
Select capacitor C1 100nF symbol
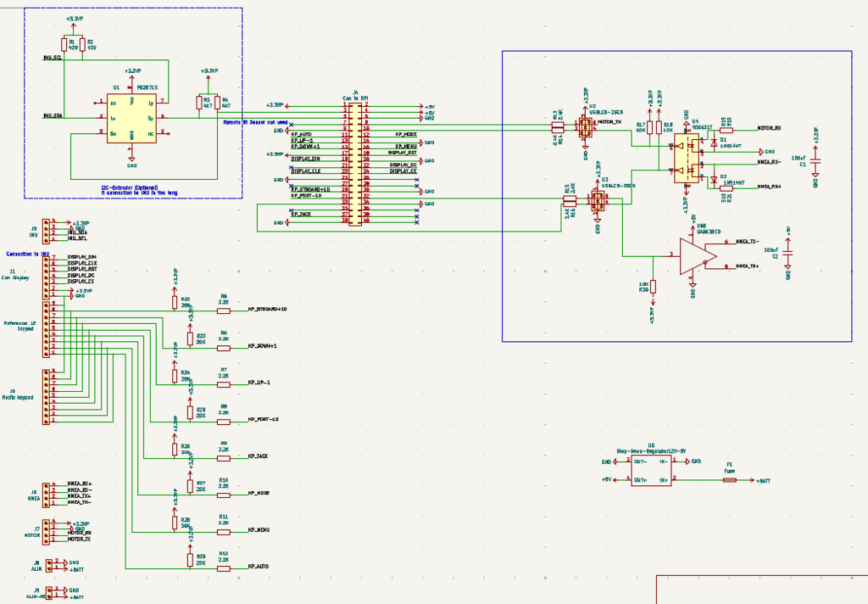point(816,160)
